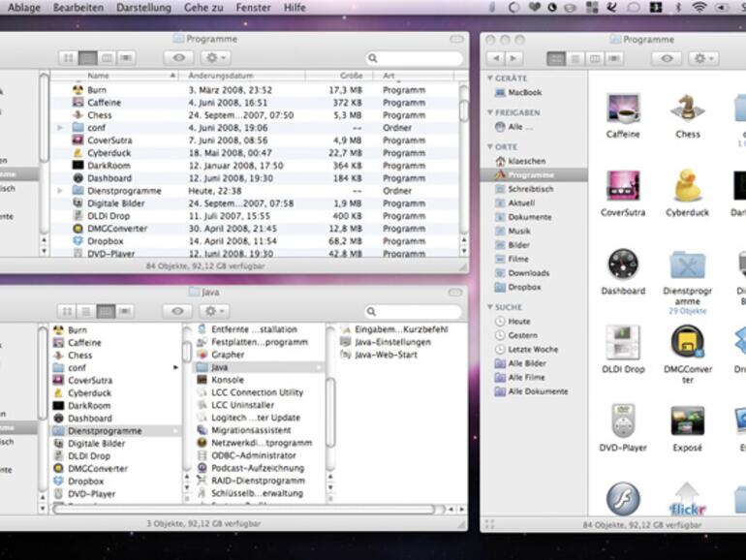This screenshot has width=746, height=560.
Task: Switch top-left Programme window to column view
Action: (x=107, y=58)
